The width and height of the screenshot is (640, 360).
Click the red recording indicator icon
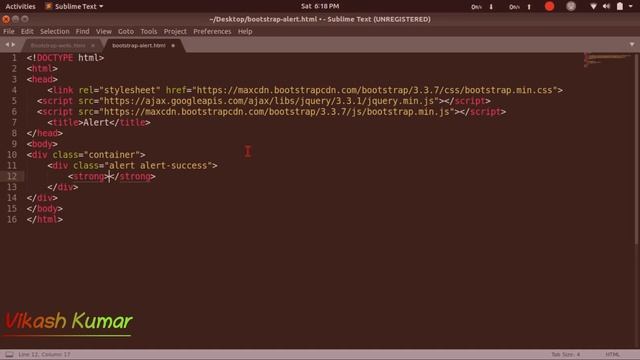pyautogui.click(x=549, y=6)
